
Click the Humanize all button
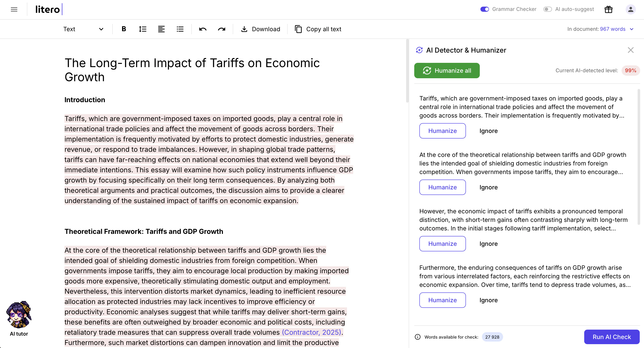(x=447, y=71)
